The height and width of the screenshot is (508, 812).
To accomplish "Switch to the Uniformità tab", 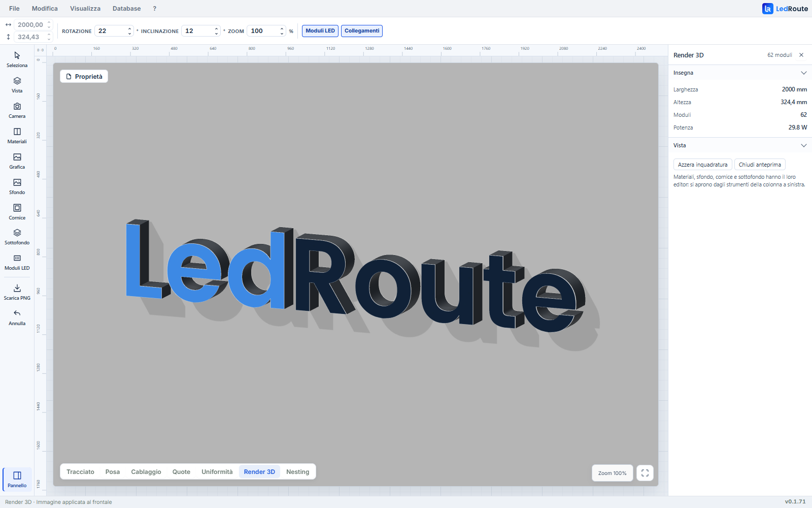I will 217,472.
